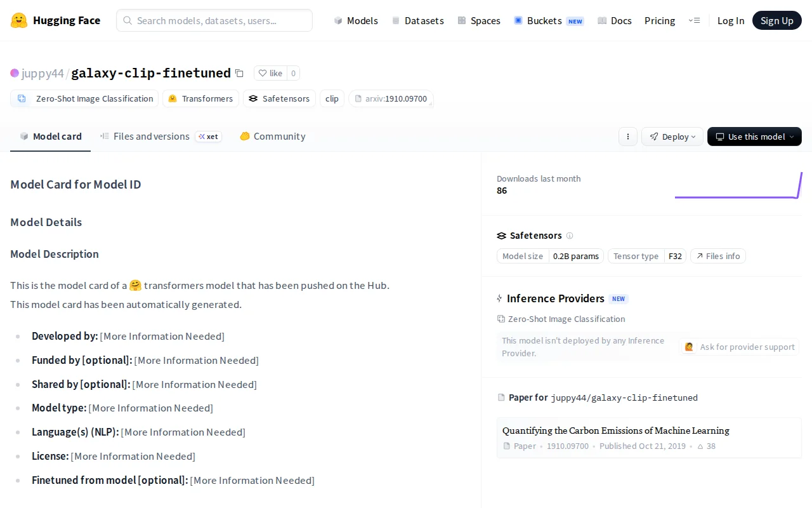Click the clip tag
Viewport: 812px width, 508px height.
(332, 98)
